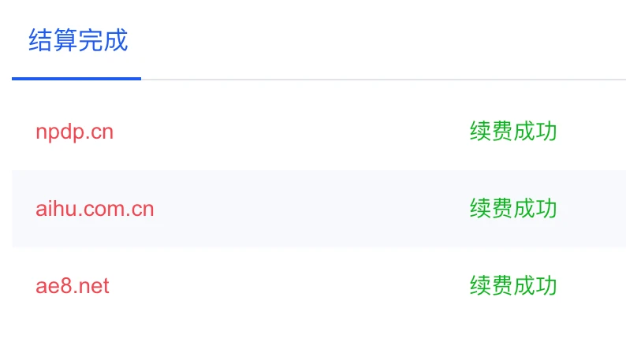The image size is (626, 364).
Task: Activate the blue settlement-complete tab heading
Action: click(x=78, y=40)
